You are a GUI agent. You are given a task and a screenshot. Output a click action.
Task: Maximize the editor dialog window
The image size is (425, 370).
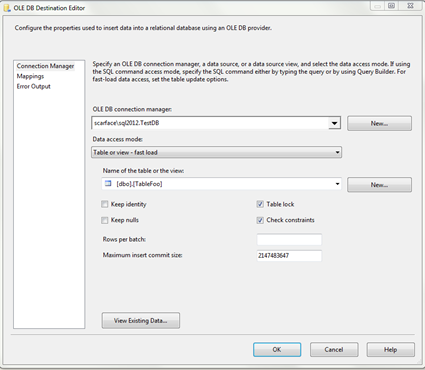point(392,6)
